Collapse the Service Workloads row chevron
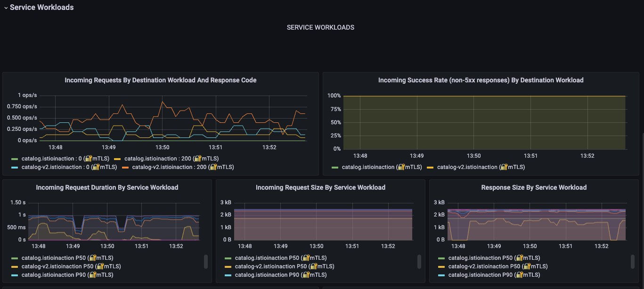644x289 pixels. [6, 8]
